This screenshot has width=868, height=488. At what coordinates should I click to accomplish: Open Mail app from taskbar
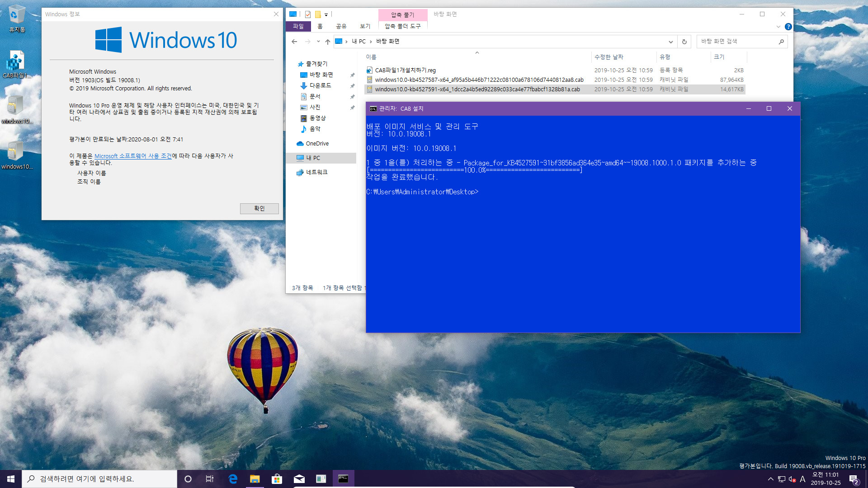coord(299,479)
